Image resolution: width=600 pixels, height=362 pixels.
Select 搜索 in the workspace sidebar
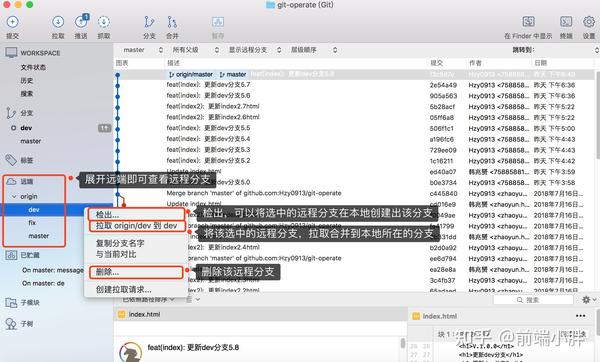point(27,93)
